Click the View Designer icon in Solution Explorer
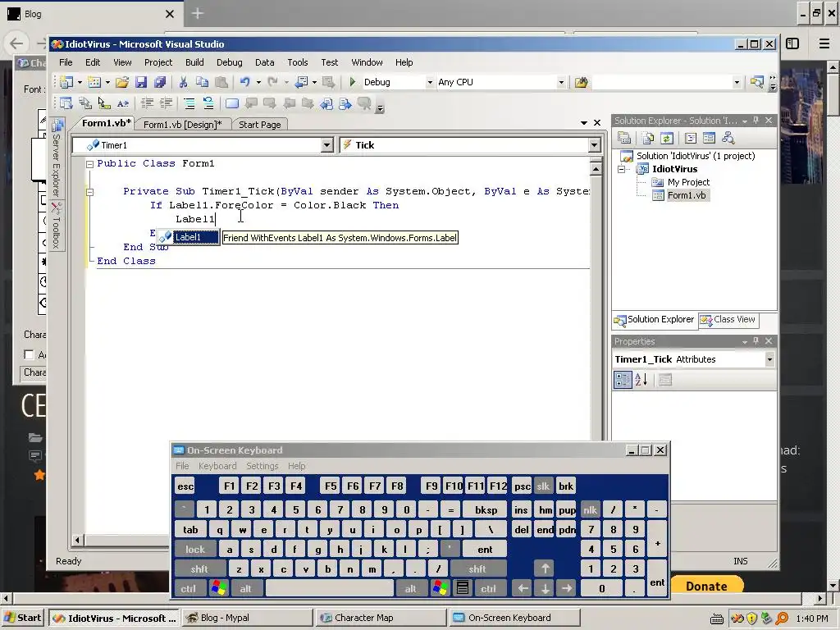840x630 pixels. coord(710,138)
